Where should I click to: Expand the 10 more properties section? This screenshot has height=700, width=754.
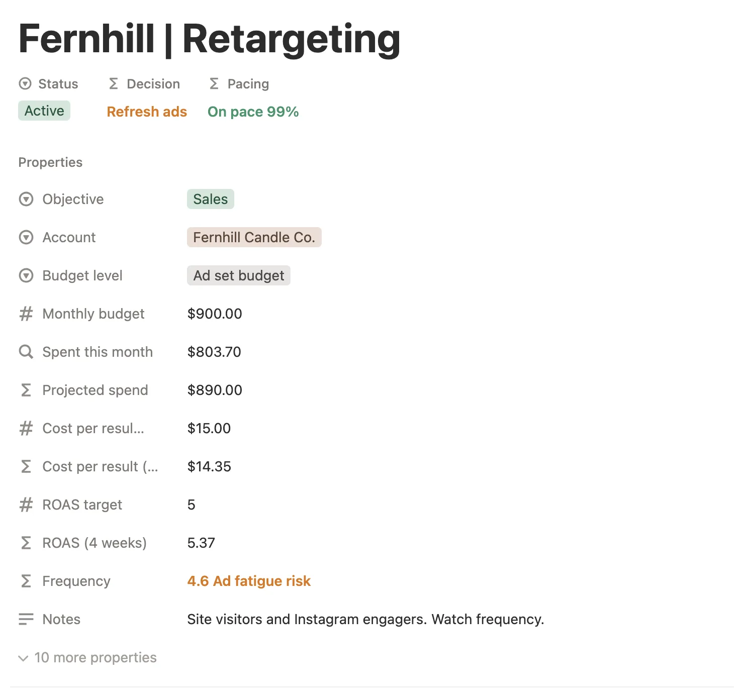tap(87, 658)
